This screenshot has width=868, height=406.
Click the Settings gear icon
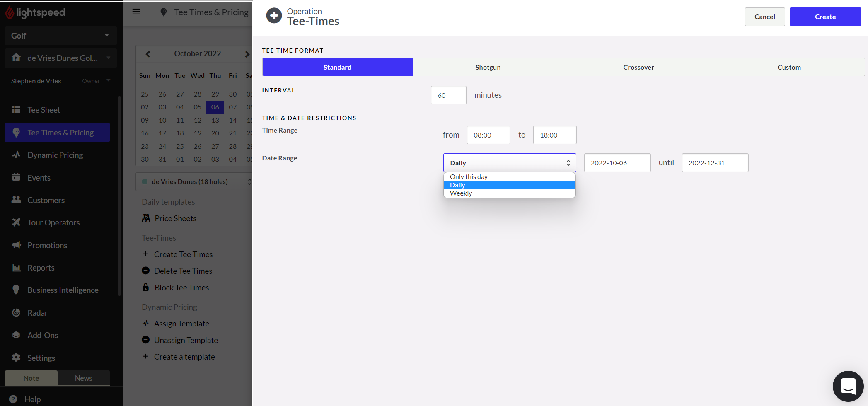pyautogui.click(x=16, y=358)
